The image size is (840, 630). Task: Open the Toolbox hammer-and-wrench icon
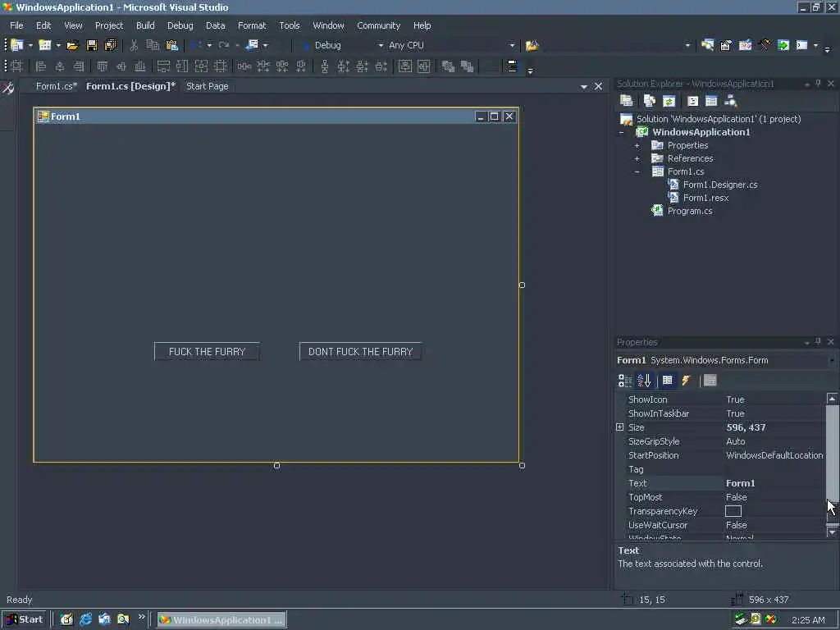click(765, 46)
